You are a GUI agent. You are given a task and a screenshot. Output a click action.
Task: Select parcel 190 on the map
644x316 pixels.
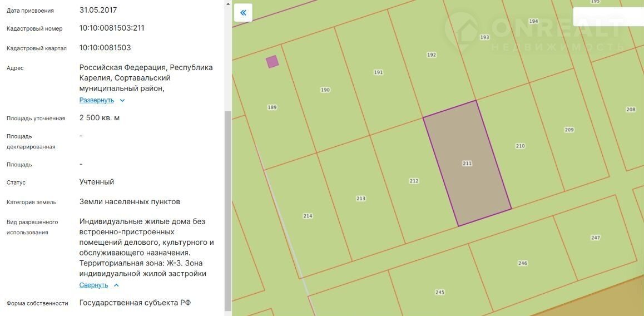pos(325,90)
